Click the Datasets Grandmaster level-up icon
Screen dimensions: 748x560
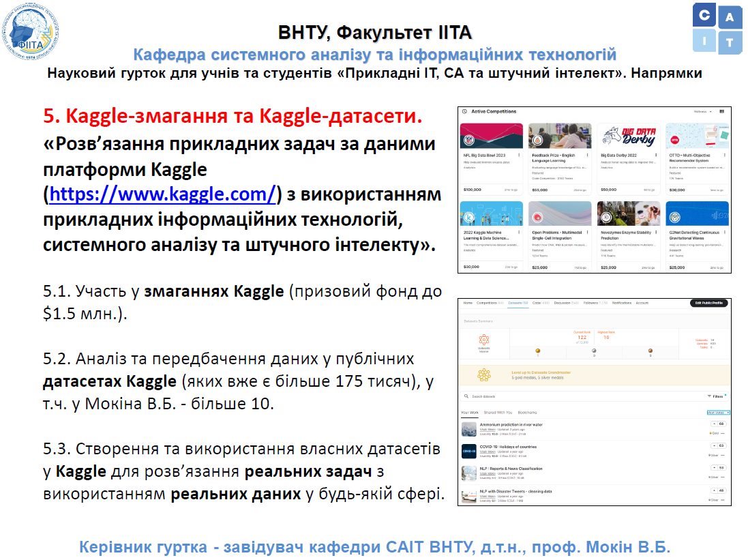(x=484, y=374)
